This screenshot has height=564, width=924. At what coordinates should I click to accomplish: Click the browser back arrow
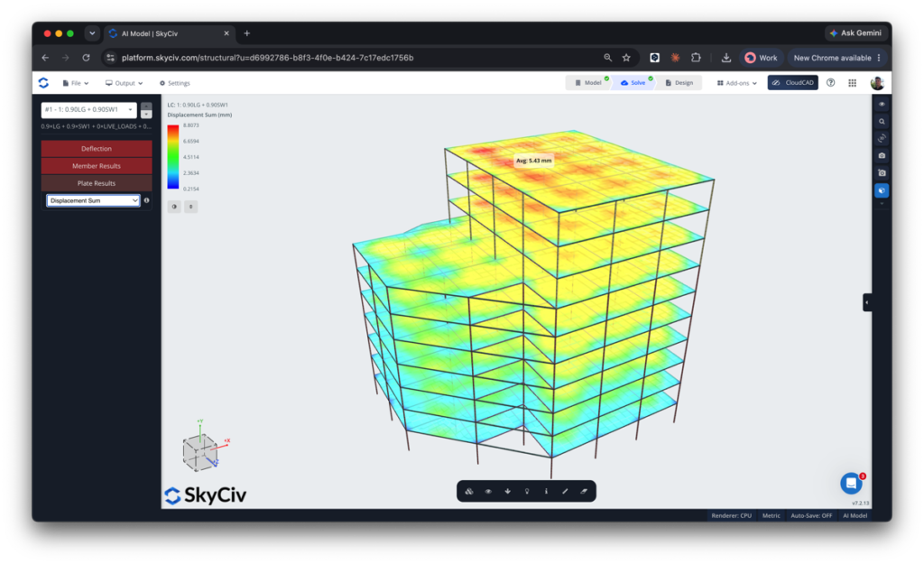click(x=45, y=58)
